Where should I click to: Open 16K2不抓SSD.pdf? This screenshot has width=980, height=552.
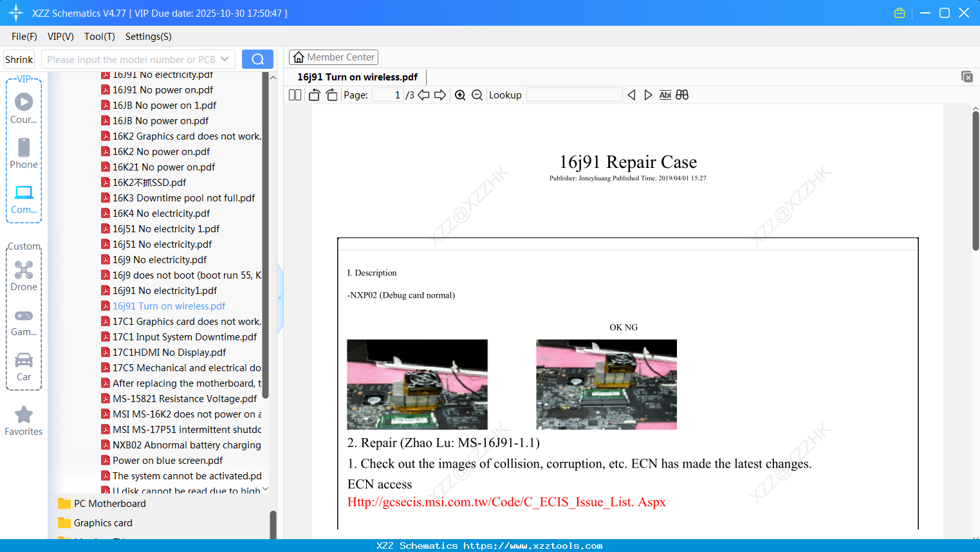(149, 183)
